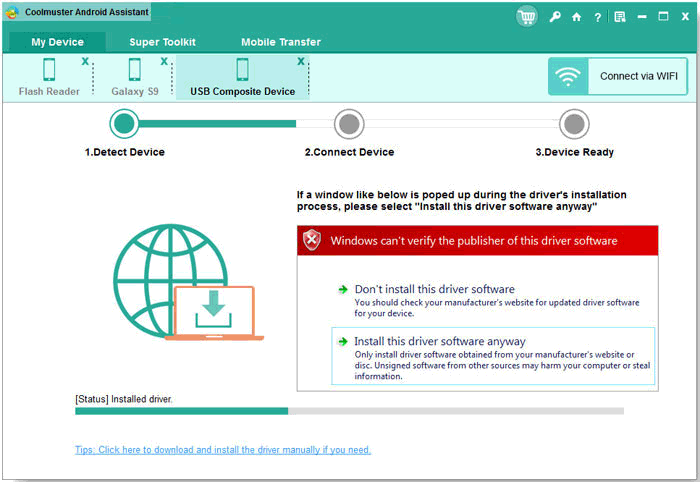Screen dimensions: 700x482
Task: Open the shopping cart purchase icon
Action: [x=527, y=17]
